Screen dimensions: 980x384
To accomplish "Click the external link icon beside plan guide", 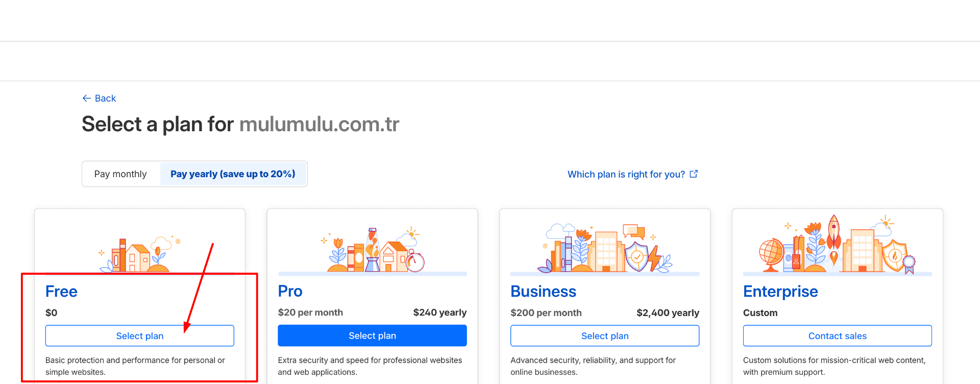I will pyautogui.click(x=694, y=174).
